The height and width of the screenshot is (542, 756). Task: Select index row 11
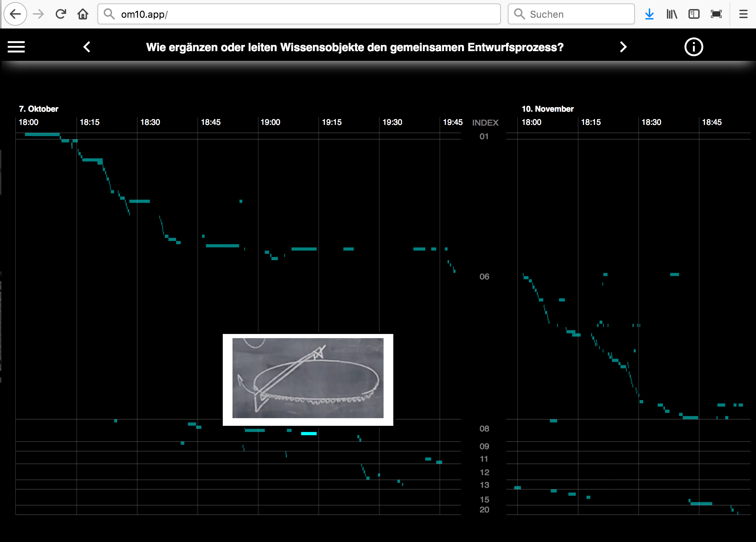pos(484,459)
